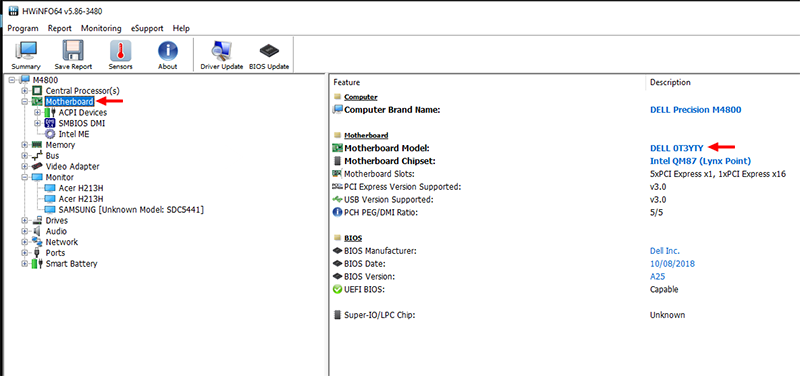The height and width of the screenshot is (376, 800).
Task: Expand the Smart Battery node
Action: coord(24,264)
